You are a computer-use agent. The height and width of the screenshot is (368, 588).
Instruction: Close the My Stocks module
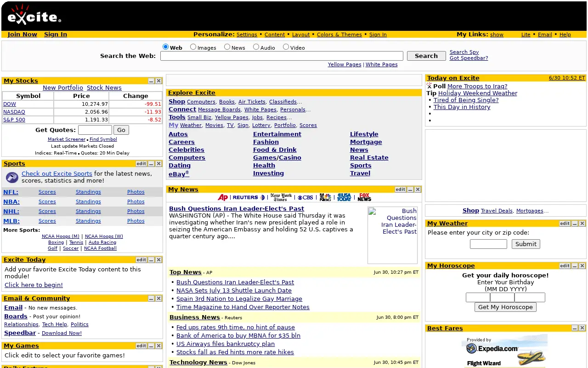(158, 81)
